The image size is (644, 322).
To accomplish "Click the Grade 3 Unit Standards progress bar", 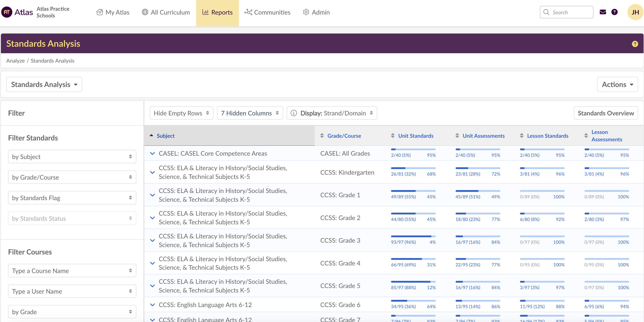I will pos(413,236).
